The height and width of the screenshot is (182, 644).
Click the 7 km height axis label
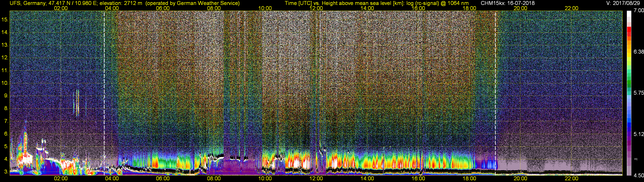(x=6, y=121)
